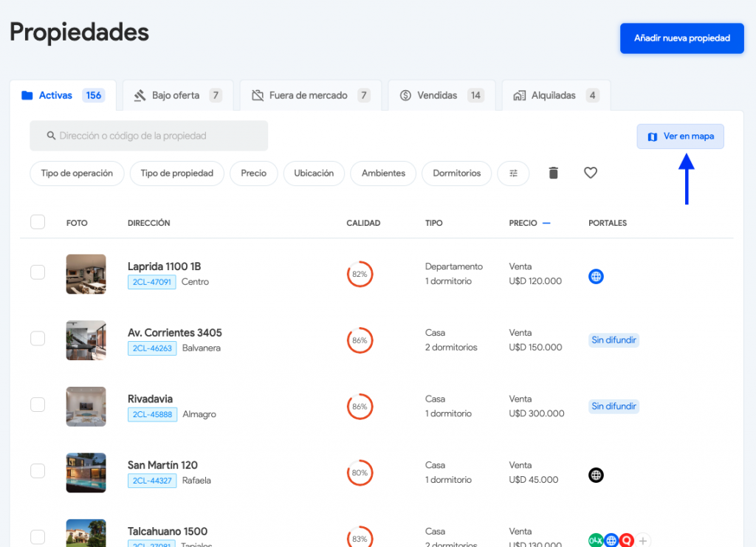Open the Laprida 1100 1B photo thumbnail
Viewport: 756px width, 547px height.
pyautogui.click(x=86, y=274)
